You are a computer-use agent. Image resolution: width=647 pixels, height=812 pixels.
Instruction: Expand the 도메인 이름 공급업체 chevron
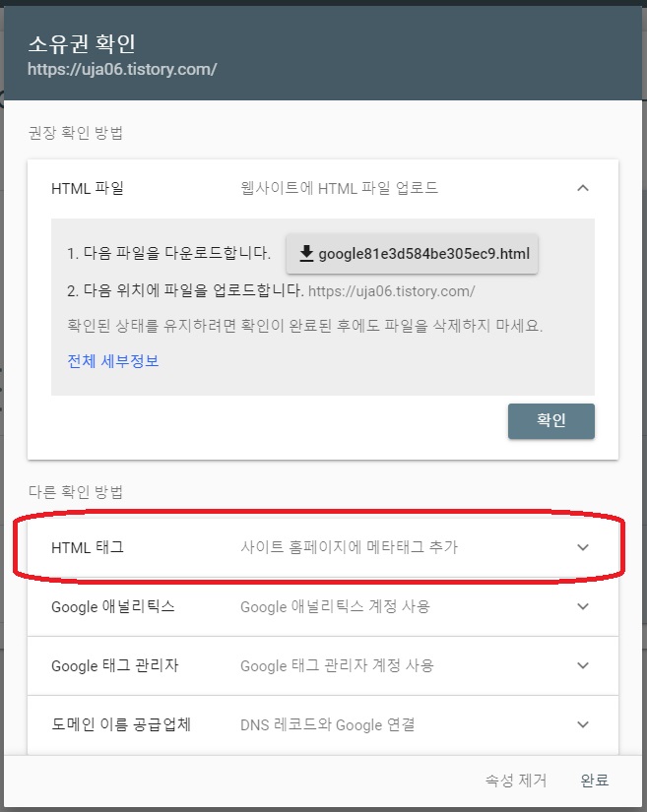pyautogui.click(x=583, y=724)
